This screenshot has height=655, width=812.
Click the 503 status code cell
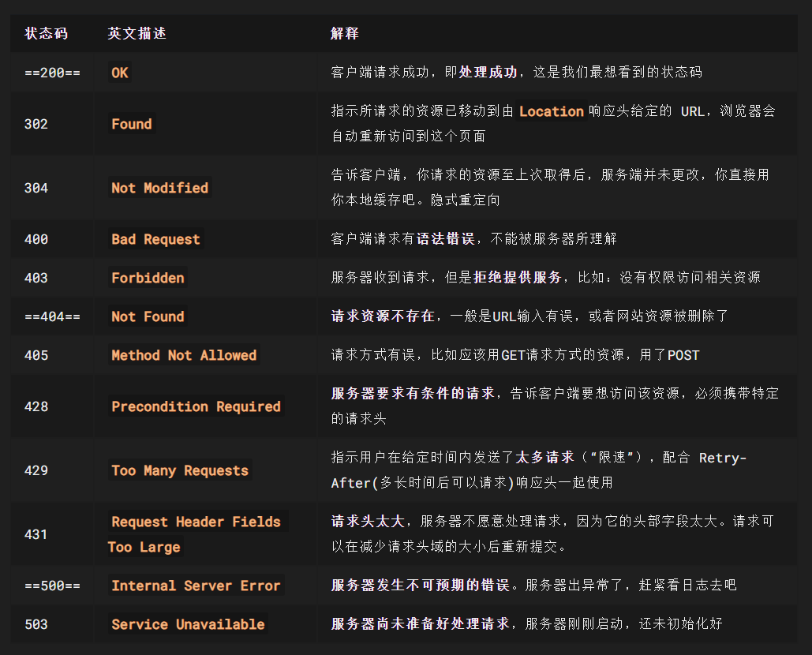point(36,624)
